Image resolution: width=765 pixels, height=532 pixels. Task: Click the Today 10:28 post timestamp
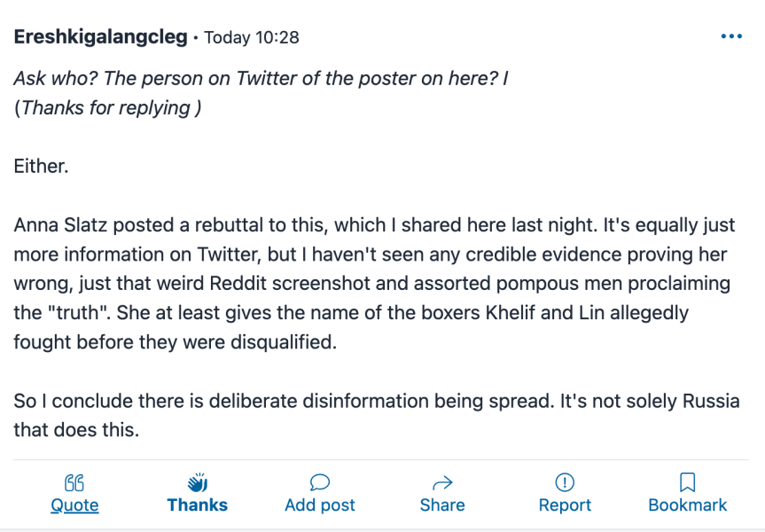click(x=252, y=38)
